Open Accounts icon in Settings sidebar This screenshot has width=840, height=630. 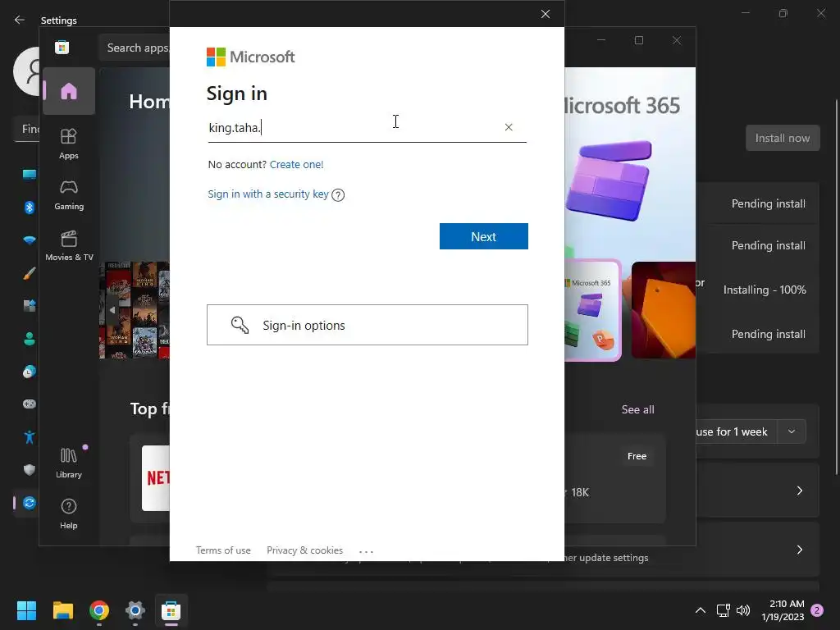pos(29,339)
